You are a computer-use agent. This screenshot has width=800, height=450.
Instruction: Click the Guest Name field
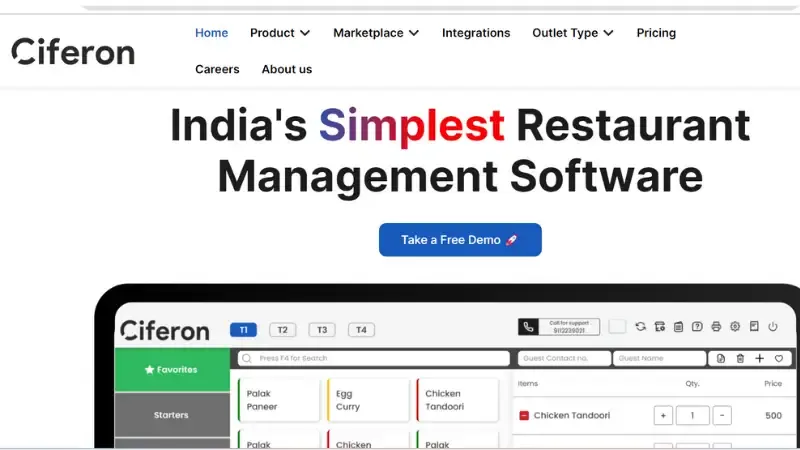point(660,359)
